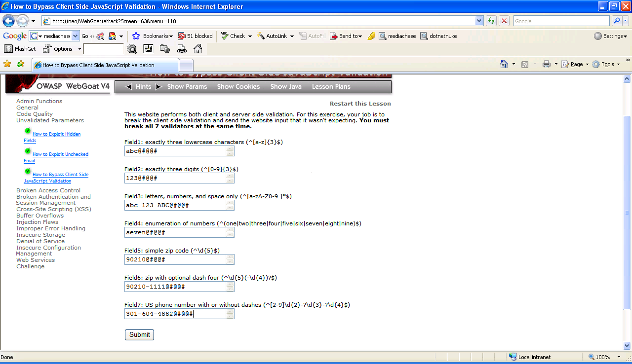Open the Google toolbar Settings dropdown
This screenshot has height=364, width=632.
pyautogui.click(x=610, y=36)
